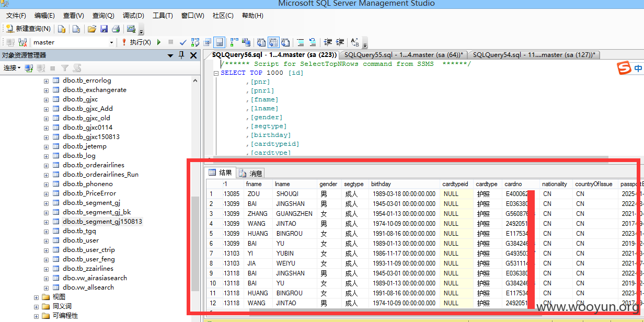Select results to file mode icon
This screenshot has height=322, width=644.
tap(285, 42)
